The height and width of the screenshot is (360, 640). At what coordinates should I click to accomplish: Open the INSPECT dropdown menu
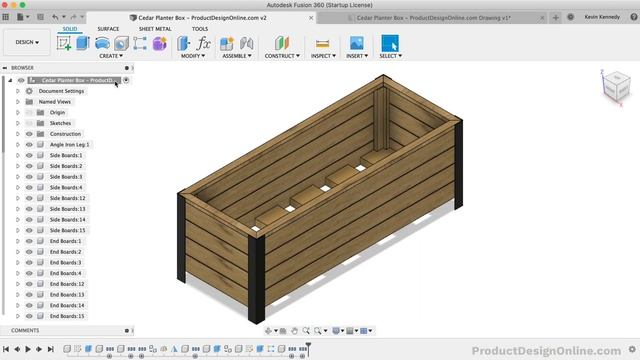point(323,56)
